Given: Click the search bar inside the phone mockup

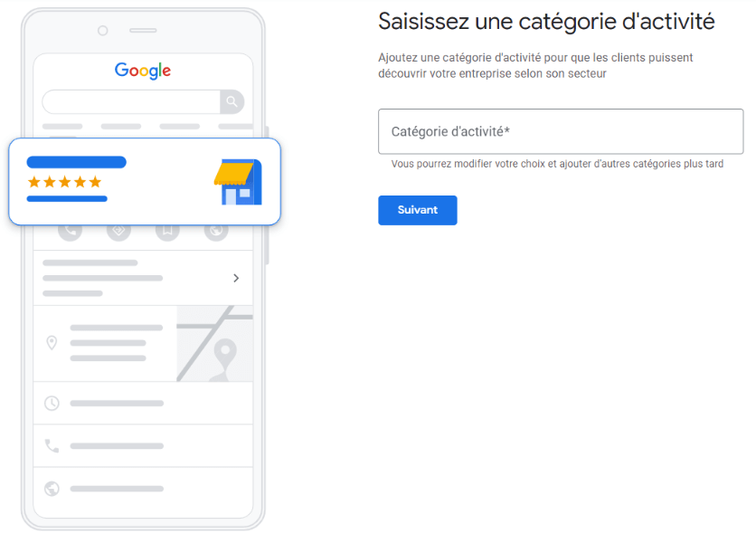Looking at the screenshot, I should coord(136,101).
